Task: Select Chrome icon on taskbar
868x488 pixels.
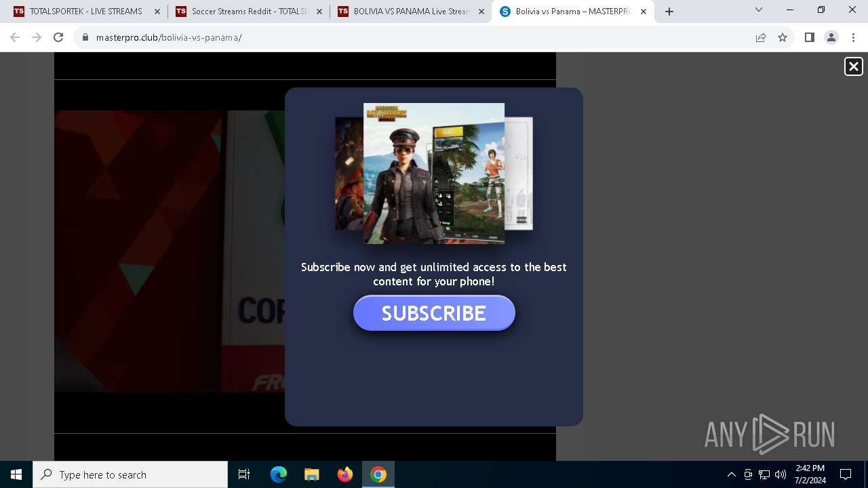Action: pyautogui.click(x=378, y=474)
